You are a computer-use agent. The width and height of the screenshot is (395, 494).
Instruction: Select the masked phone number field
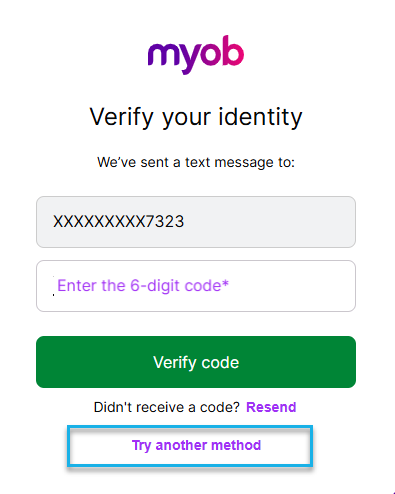click(x=196, y=222)
